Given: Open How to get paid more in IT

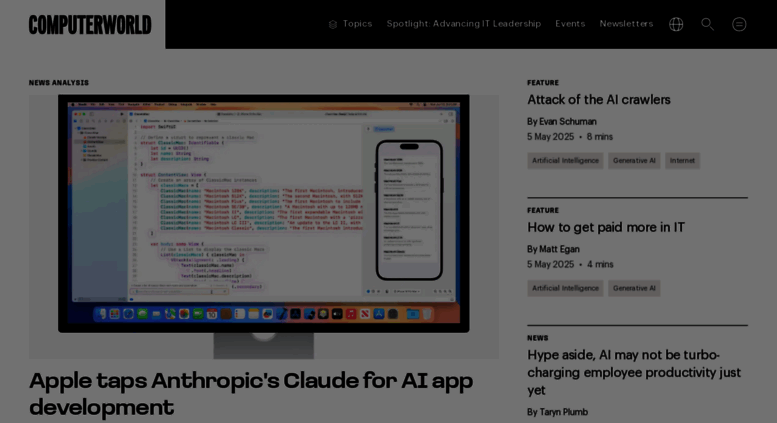Looking at the screenshot, I should click(x=606, y=227).
